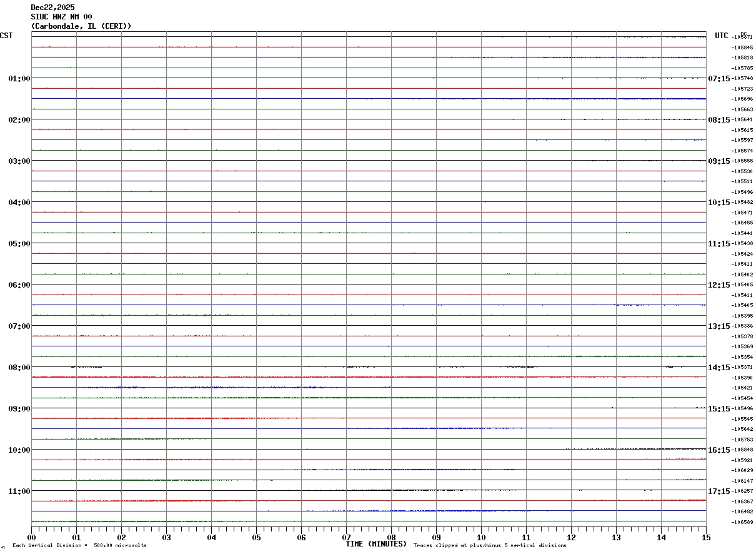This screenshot has width=756, height=554.
Task: Click minute mark 13 on the time axis
Action: 616,537
